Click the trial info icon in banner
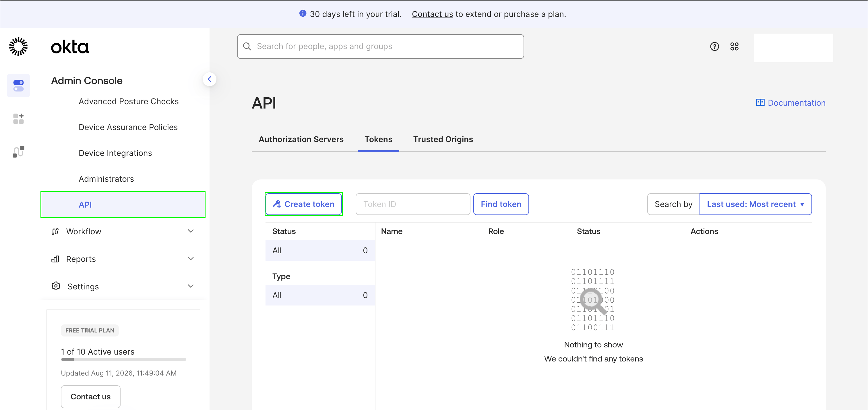 click(303, 13)
